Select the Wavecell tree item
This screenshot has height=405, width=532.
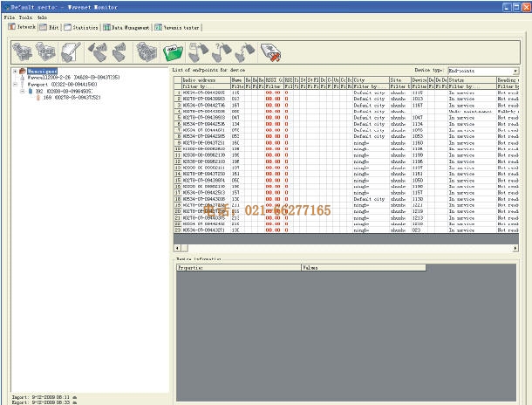(x=73, y=78)
